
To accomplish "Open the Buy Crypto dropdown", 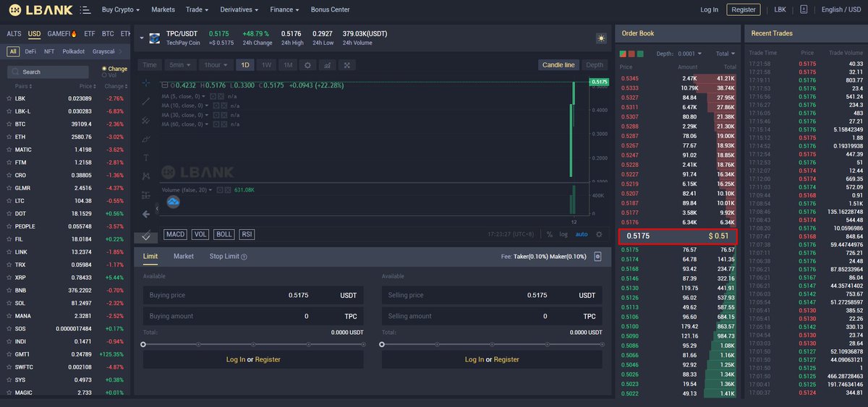I will 121,10.
